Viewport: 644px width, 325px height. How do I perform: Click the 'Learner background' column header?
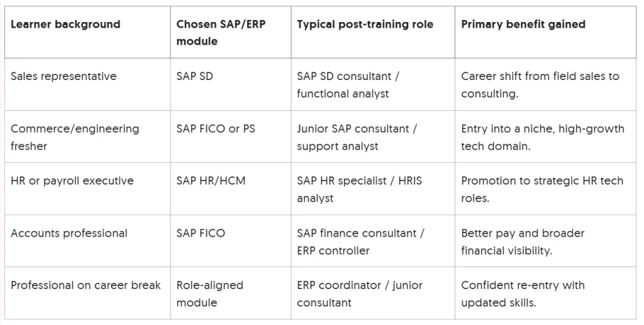(65, 25)
